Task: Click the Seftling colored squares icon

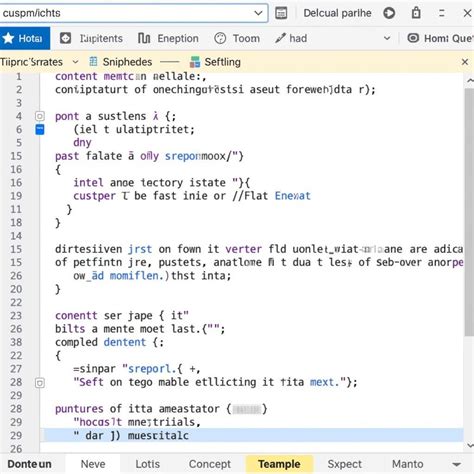Action: click(x=195, y=62)
